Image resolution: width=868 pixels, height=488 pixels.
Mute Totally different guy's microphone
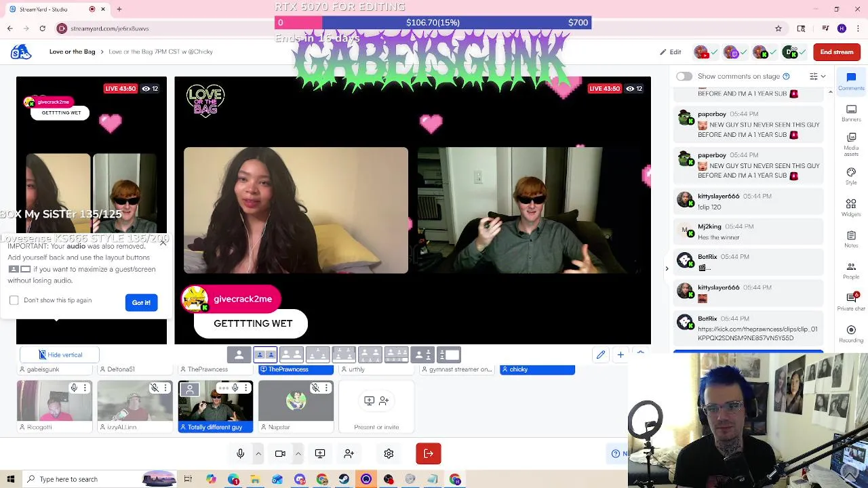click(235, 388)
